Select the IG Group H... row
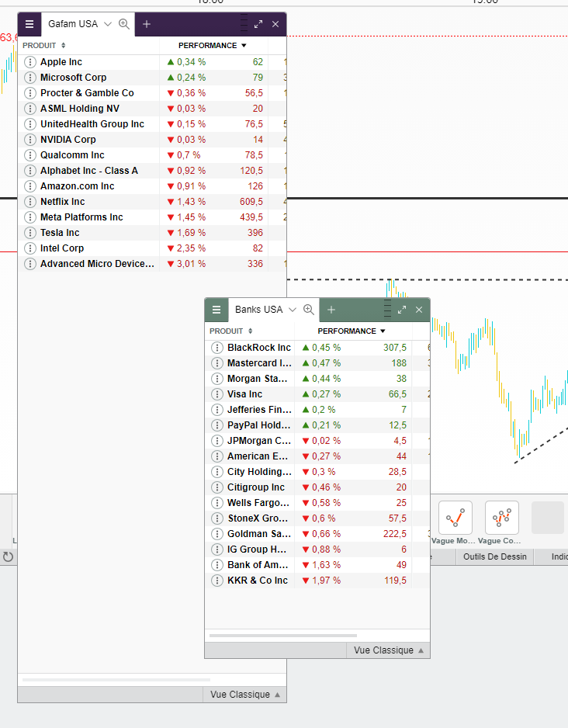The image size is (568, 728). coord(317,549)
